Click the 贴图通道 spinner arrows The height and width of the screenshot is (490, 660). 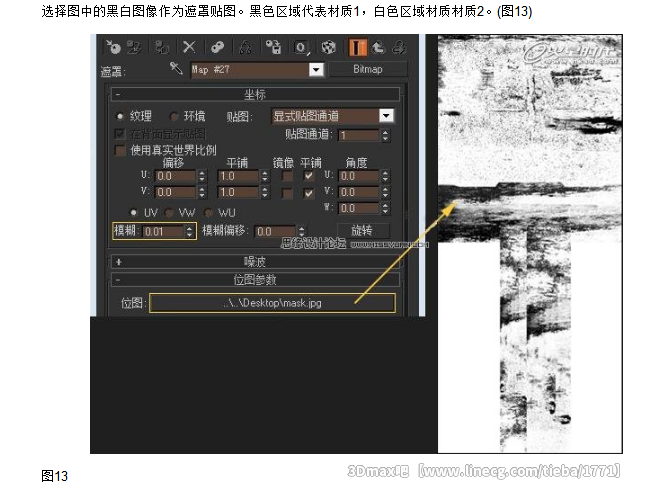tap(385, 135)
